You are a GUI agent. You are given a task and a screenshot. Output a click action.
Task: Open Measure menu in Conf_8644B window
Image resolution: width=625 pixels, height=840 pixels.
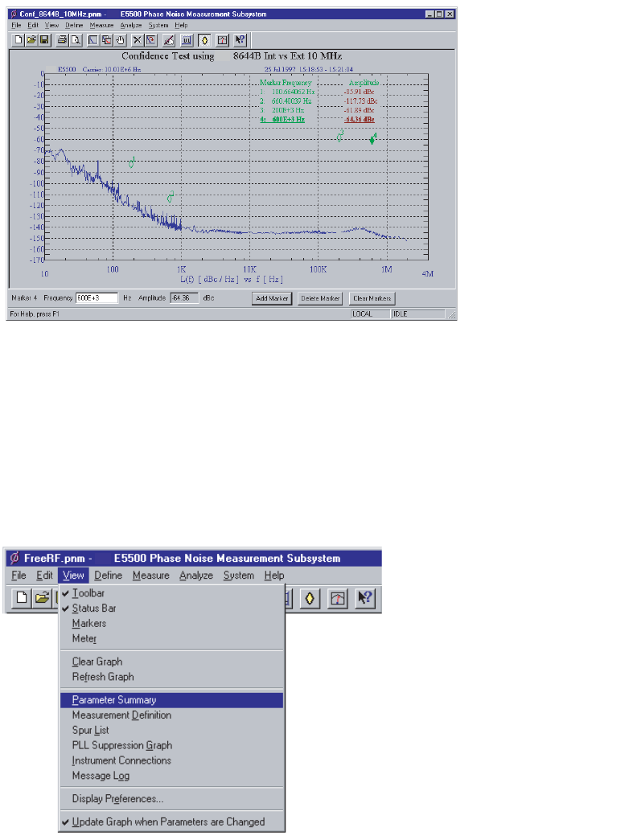pyautogui.click(x=101, y=25)
